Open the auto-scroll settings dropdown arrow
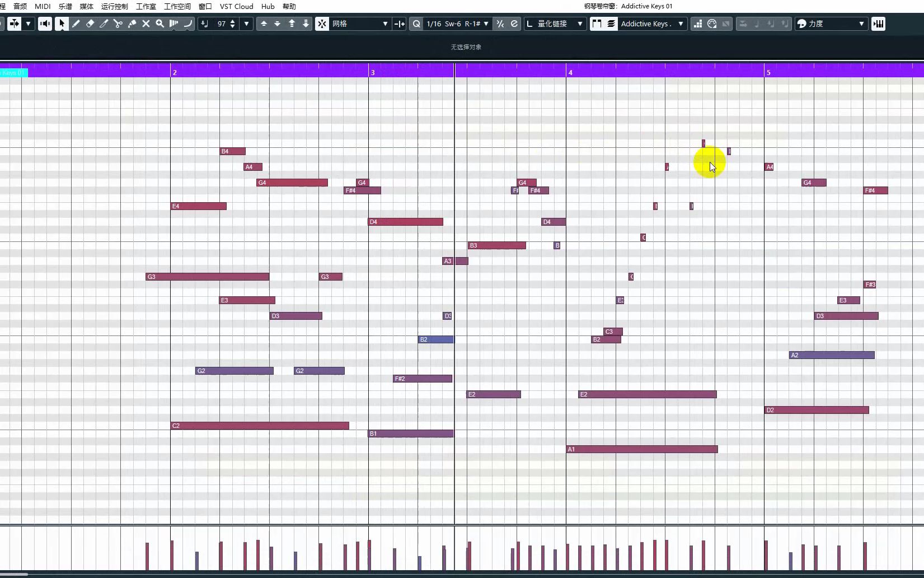This screenshot has height=578, width=924. click(x=28, y=24)
